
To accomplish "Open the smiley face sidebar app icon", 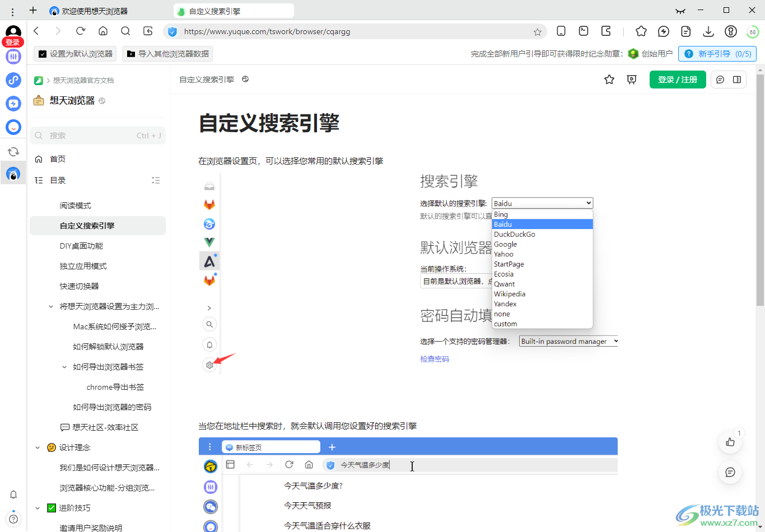I will pos(13,127).
